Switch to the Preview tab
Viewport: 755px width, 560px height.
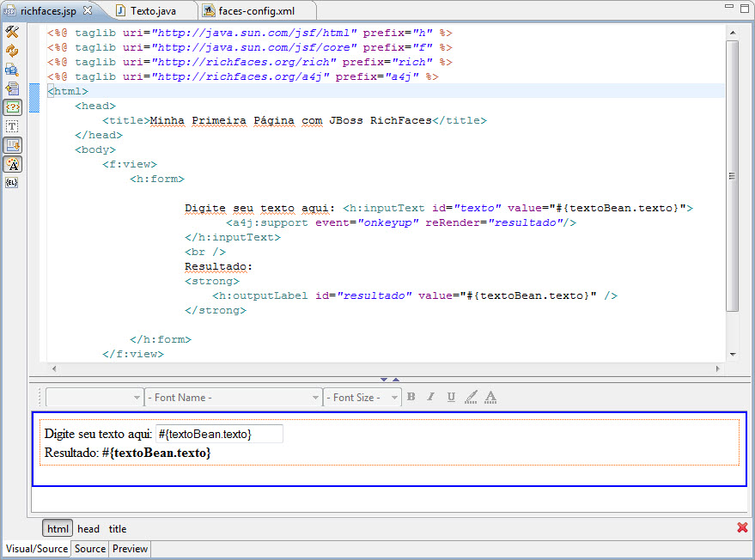tap(130, 549)
